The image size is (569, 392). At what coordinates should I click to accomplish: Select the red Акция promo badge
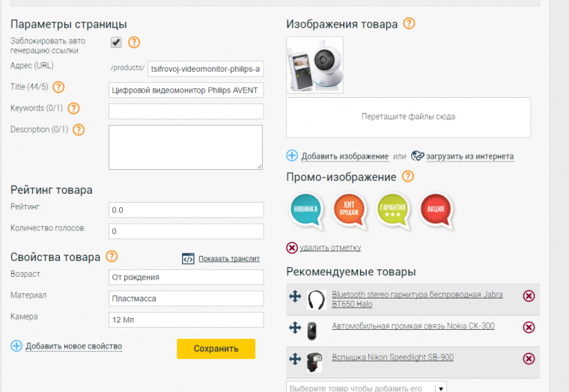point(437,211)
